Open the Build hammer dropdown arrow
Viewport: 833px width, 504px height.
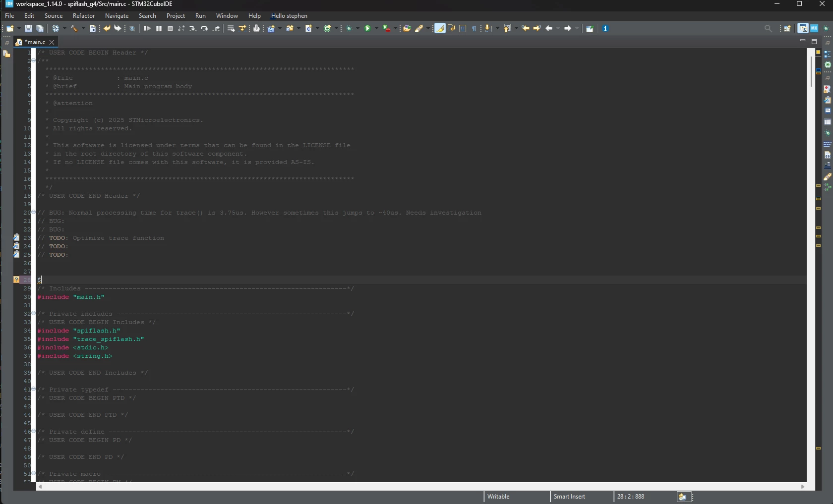83,29
